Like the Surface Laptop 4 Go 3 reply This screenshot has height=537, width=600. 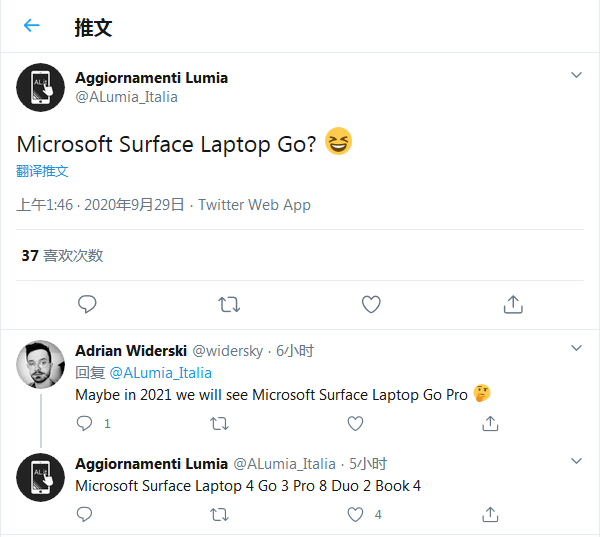[x=355, y=514]
